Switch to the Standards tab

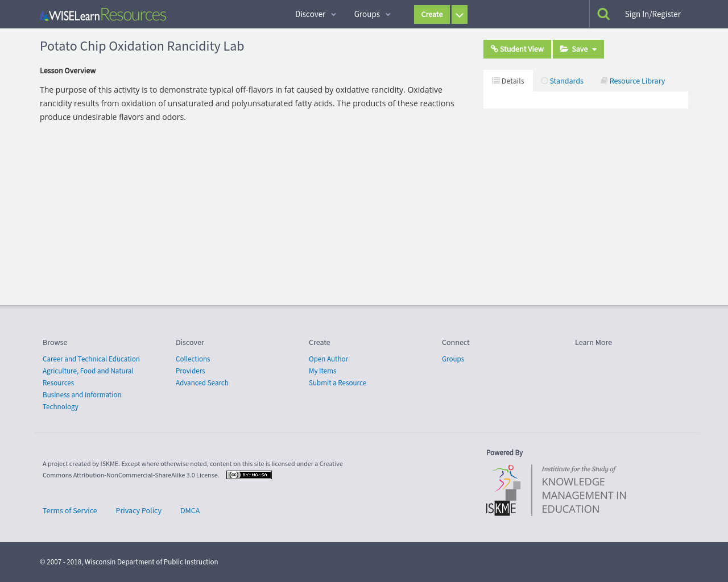pyautogui.click(x=562, y=81)
